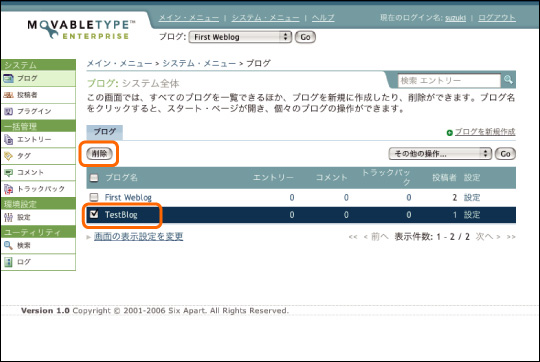Click the 前へ previous page control
540x362 pixels.
coord(376,237)
